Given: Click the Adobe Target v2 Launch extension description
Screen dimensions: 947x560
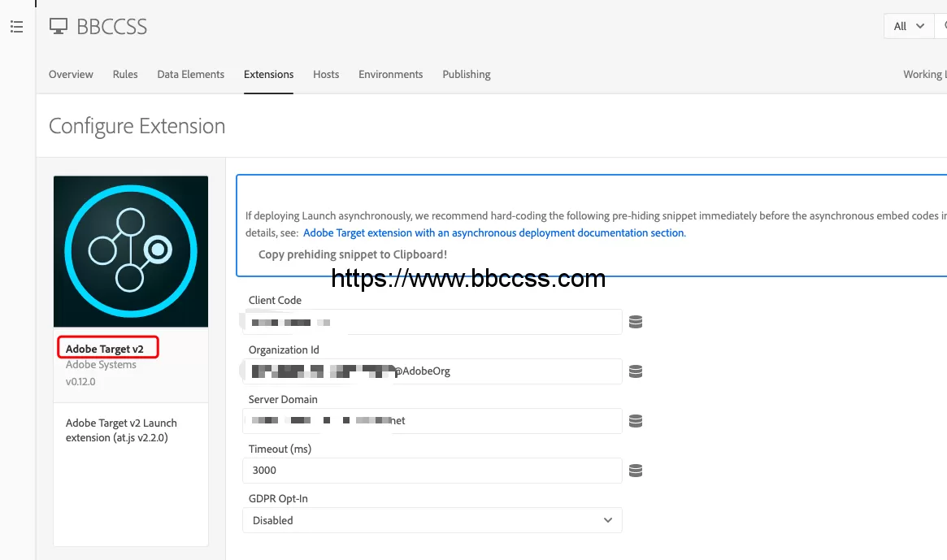Looking at the screenshot, I should [x=121, y=430].
